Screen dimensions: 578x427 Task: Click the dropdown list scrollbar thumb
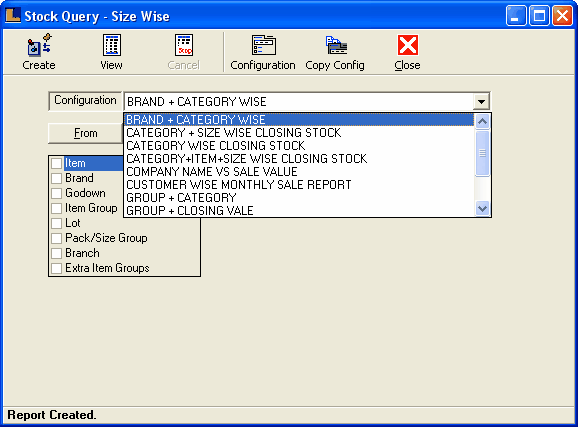tap(483, 153)
